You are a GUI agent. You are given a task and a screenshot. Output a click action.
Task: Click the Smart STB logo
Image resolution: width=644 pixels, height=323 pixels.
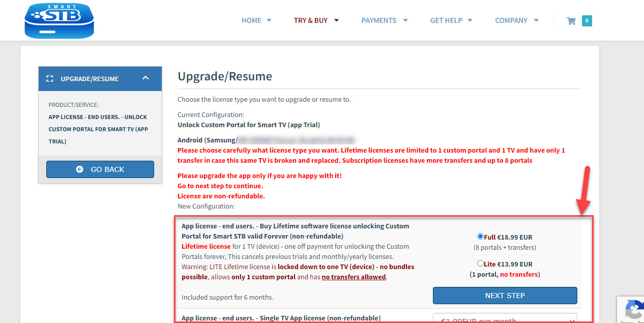pos(59,21)
